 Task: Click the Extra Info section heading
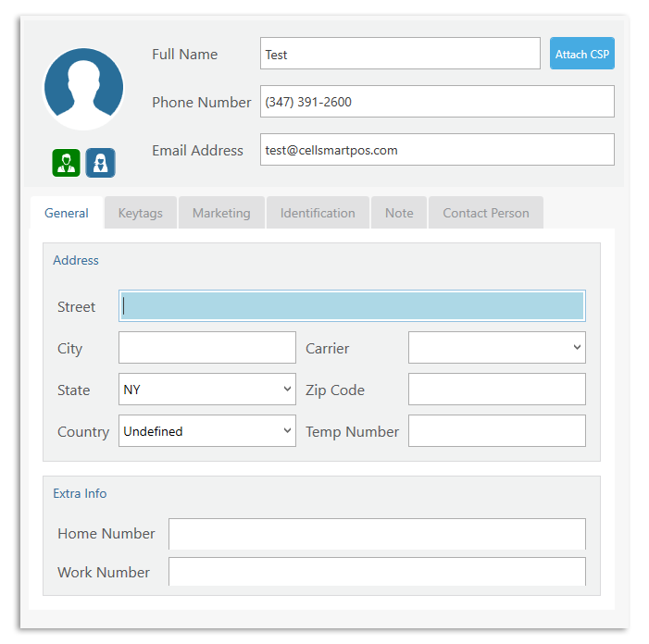point(80,493)
